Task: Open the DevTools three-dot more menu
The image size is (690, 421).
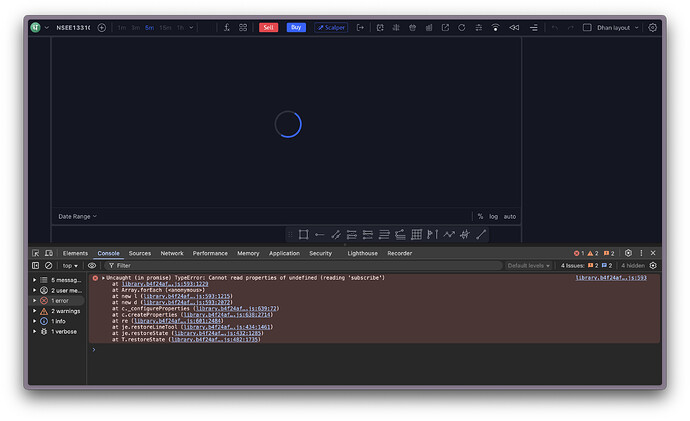Action: tap(641, 253)
